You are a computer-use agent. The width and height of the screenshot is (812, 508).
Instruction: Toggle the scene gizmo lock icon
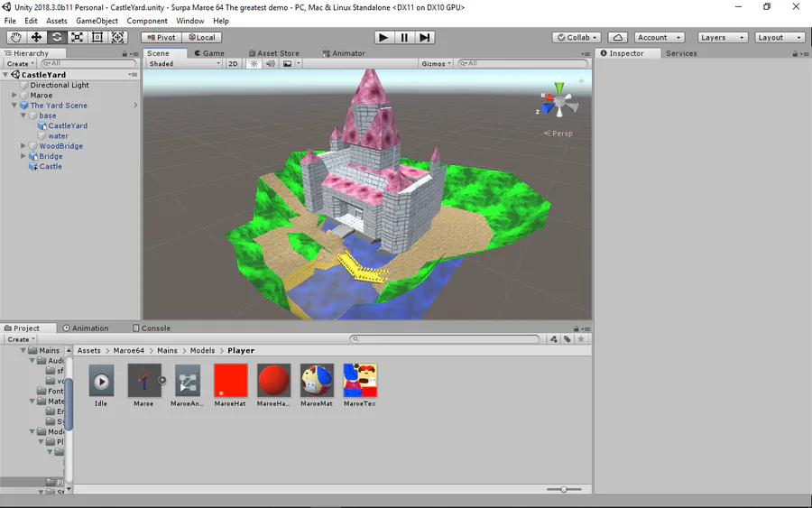pyautogui.click(x=581, y=79)
